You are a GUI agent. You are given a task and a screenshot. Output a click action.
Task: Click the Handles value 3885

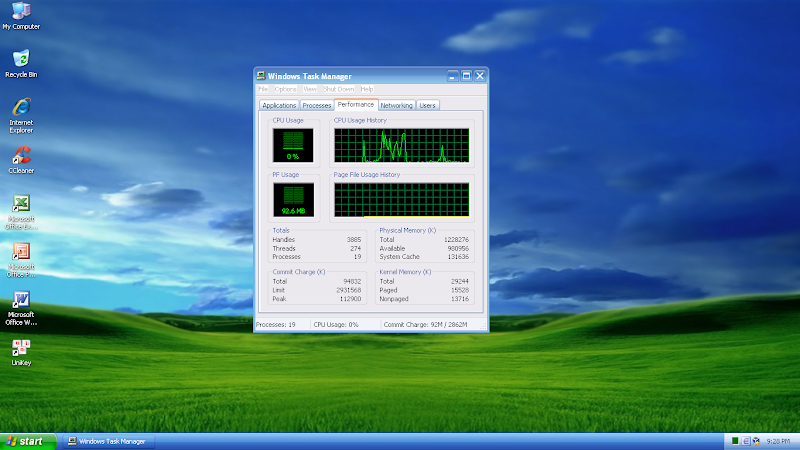354,239
